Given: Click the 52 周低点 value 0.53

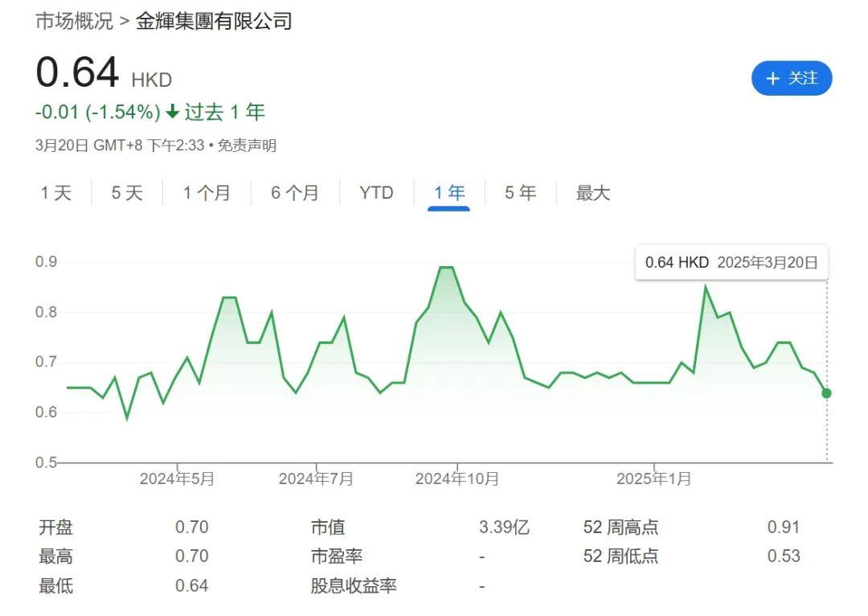Looking at the screenshot, I should (x=784, y=556).
